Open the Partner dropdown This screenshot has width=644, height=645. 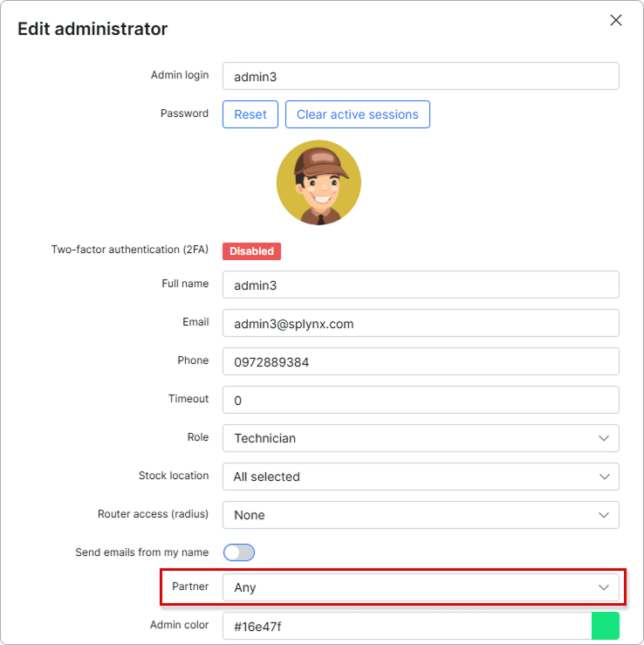click(x=420, y=587)
